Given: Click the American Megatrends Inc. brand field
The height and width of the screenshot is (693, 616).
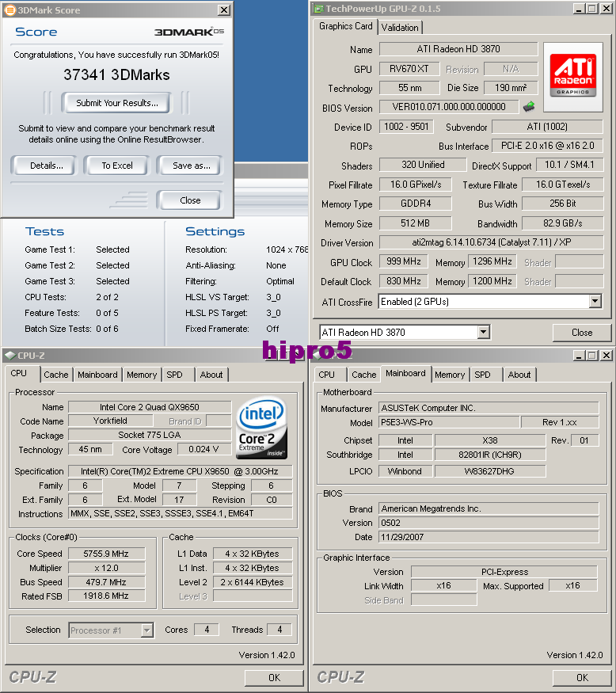Looking at the screenshot, I should (489, 508).
